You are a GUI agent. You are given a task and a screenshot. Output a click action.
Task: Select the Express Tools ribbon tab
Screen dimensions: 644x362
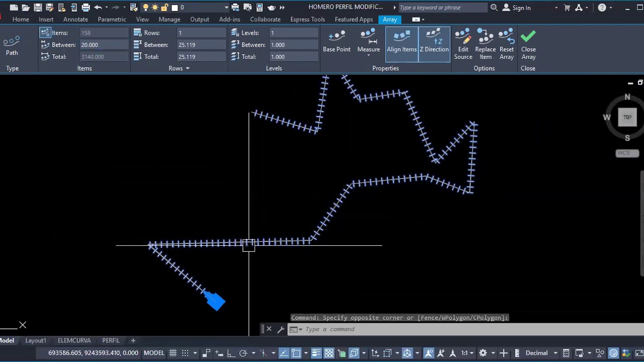click(307, 19)
